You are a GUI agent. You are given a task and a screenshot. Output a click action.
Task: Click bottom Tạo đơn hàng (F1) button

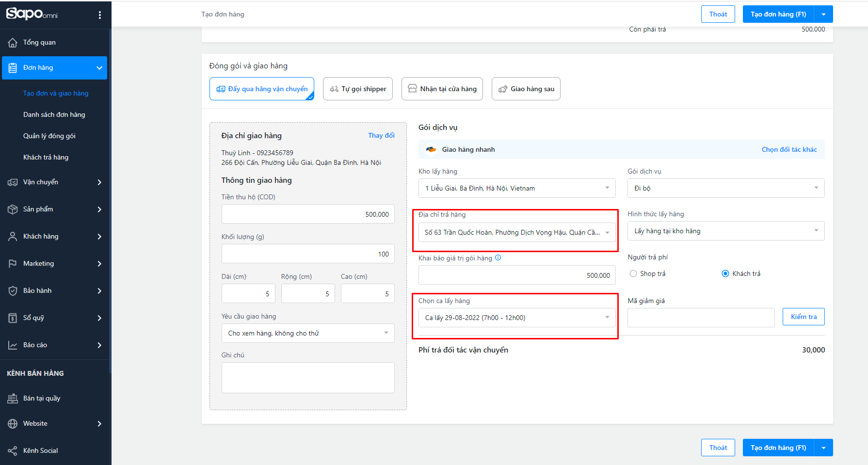coord(778,448)
